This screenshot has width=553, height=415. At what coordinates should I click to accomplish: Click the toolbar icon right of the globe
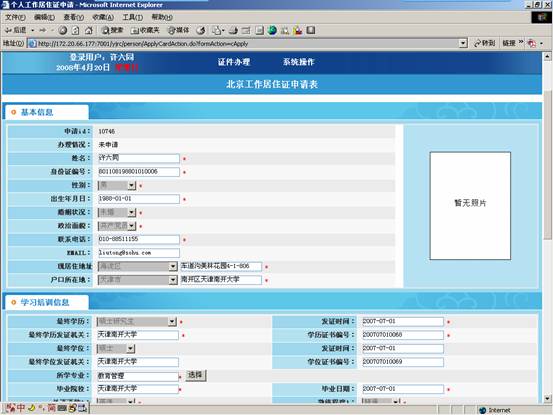click(285, 30)
